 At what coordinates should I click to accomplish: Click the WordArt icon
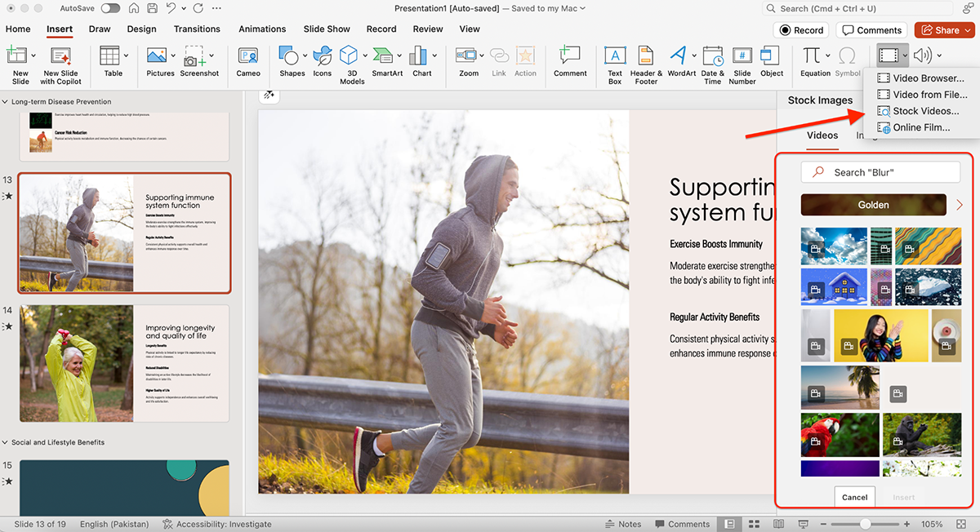coord(680,60)
